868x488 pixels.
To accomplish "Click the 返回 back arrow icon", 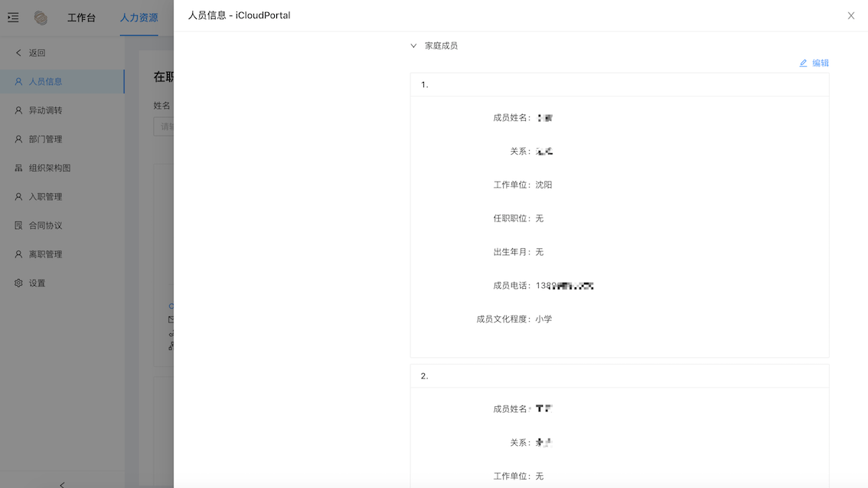I will click(18, 53).
